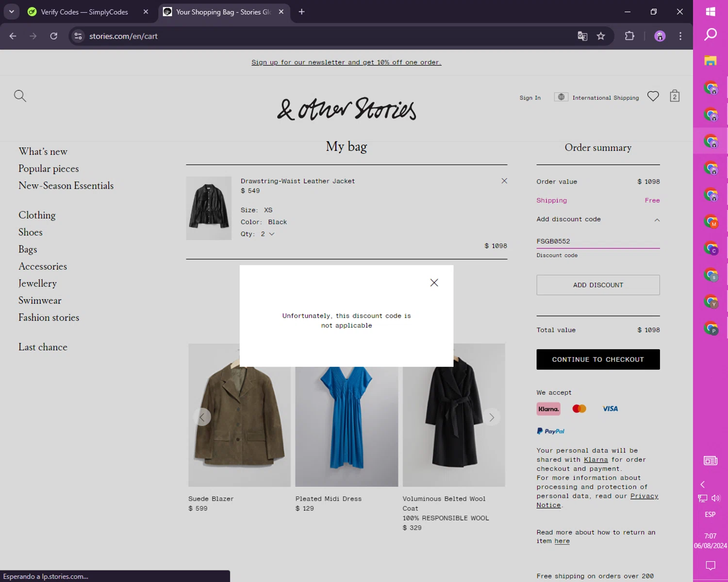Open Popular pieces in the side menu

tap(49, 168)
